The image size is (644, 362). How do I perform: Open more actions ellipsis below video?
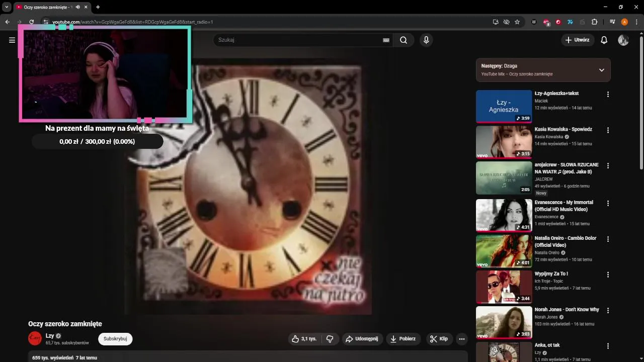[461, 339]
